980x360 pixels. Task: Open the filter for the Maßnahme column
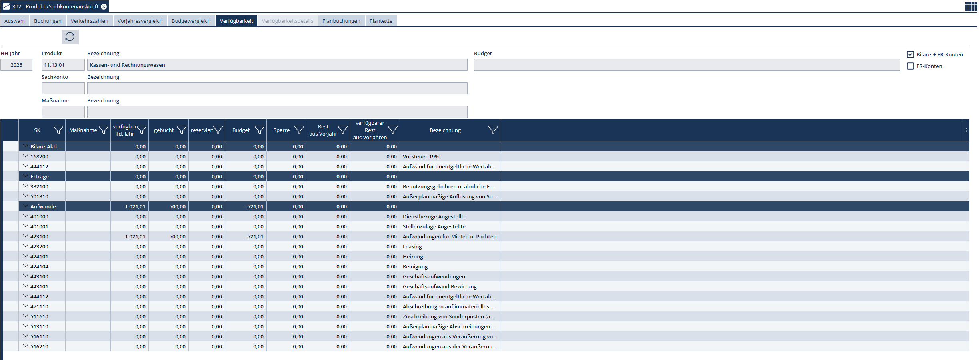coord(104,130)
